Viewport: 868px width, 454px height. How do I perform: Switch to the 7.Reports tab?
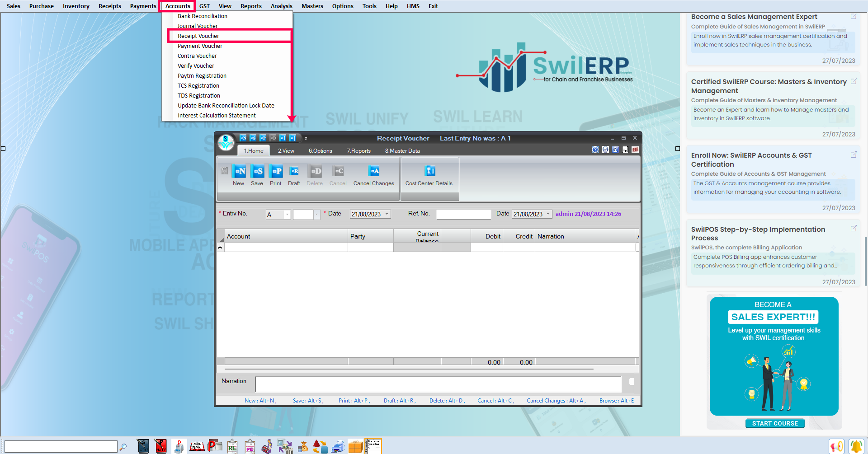click(359, 151)
